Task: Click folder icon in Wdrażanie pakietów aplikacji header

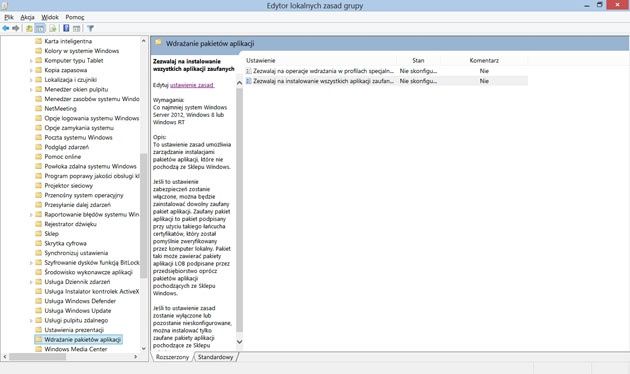Action: point(158,43)
